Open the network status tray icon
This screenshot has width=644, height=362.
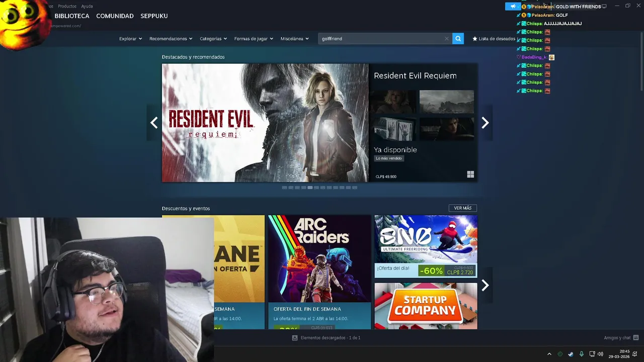pos(592,354)
